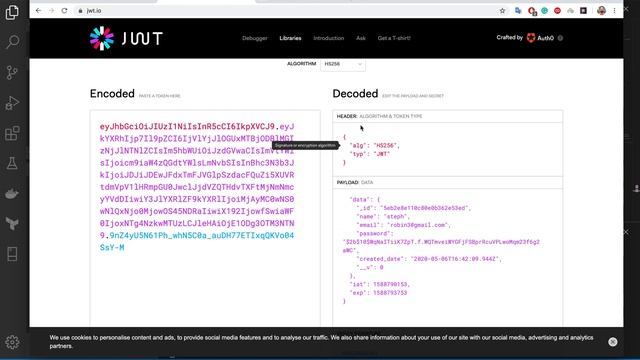Screen dimensions: 640x360
Task: Open Run and Debug in VS Code sidebar
Action: point(12,103)
